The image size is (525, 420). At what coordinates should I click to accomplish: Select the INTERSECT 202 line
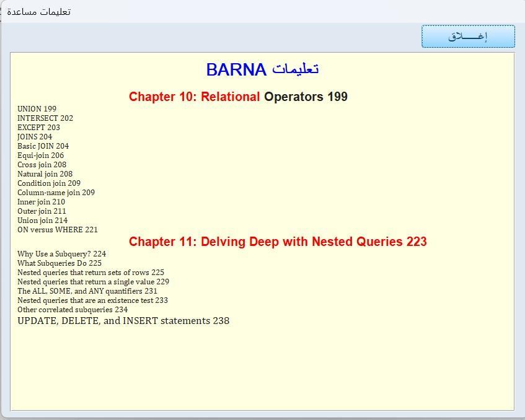[x=45, y=118]
